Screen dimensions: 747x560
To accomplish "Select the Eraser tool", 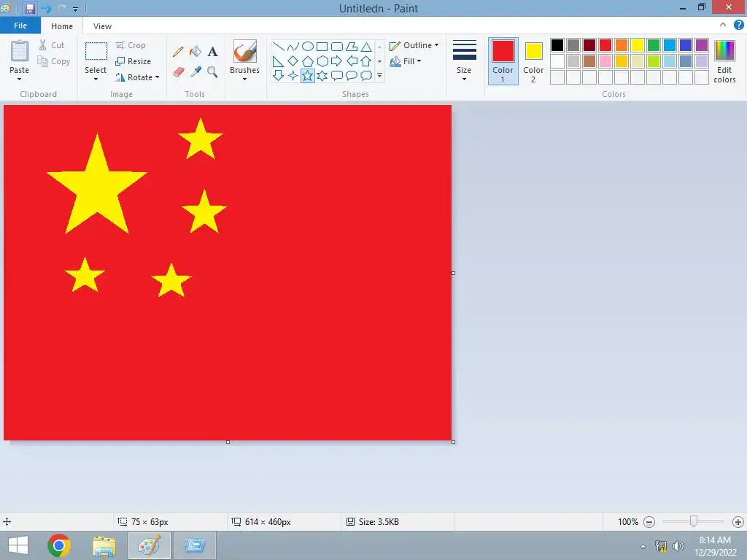I will (x=178, y=72).
